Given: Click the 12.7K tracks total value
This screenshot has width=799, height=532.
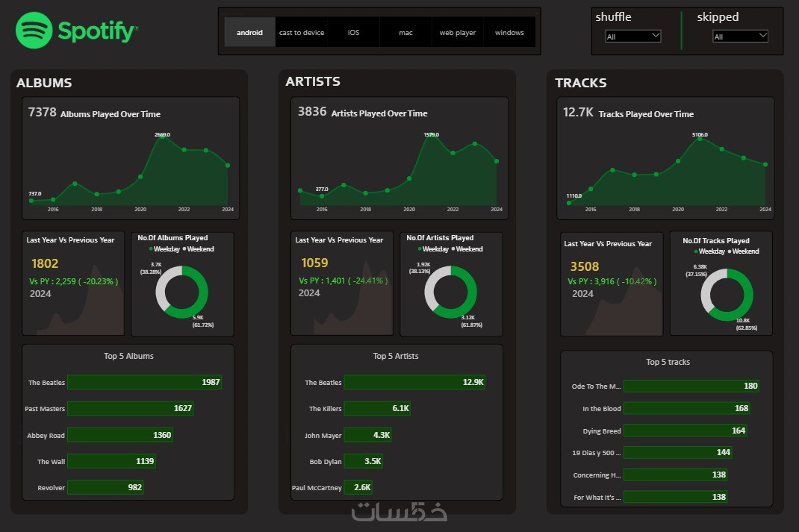Looking at the screenshot, I should [x=578, y=112].
